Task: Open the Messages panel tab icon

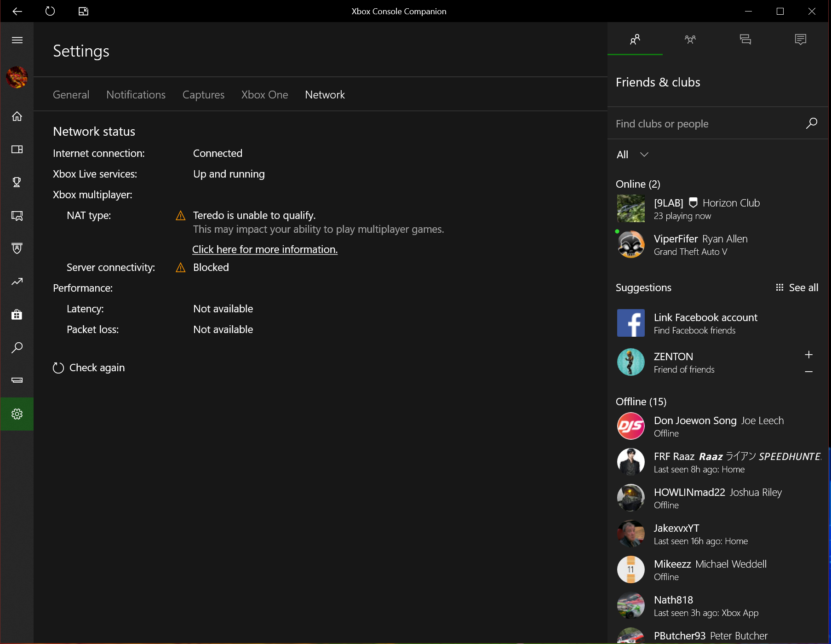Action: point(745,40)
